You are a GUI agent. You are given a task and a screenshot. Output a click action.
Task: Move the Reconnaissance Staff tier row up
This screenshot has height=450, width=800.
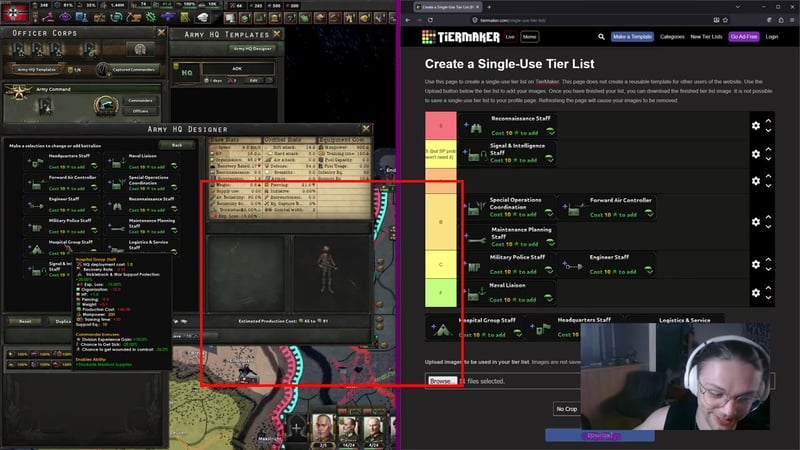coord(768,121)
